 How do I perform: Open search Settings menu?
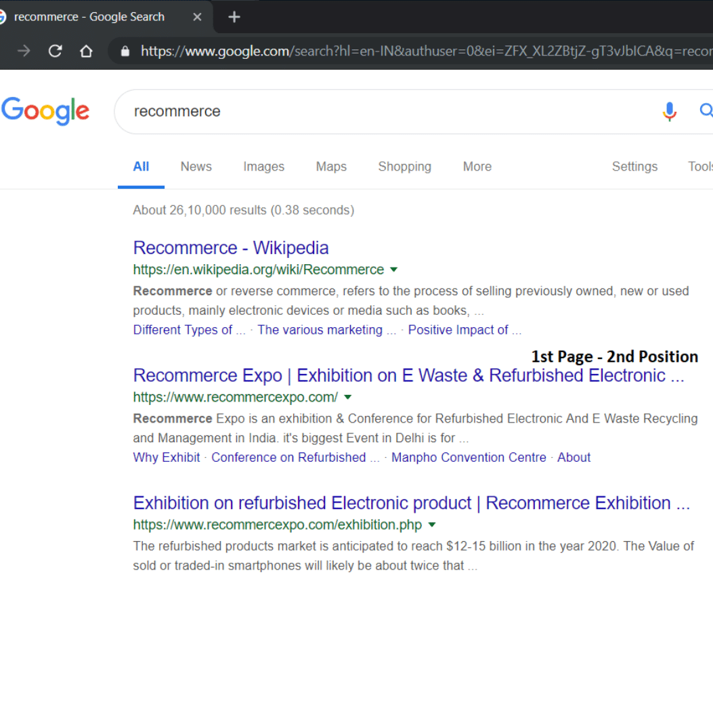click(x=634, y=167)
